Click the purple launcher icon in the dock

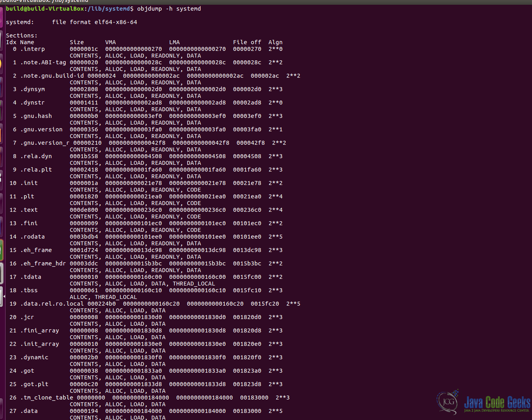pyautogui.click(x=2, y=14)
